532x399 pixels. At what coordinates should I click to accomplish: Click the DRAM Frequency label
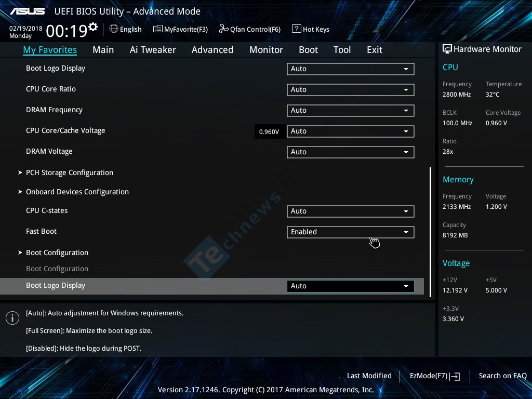(x=54, y=110)
